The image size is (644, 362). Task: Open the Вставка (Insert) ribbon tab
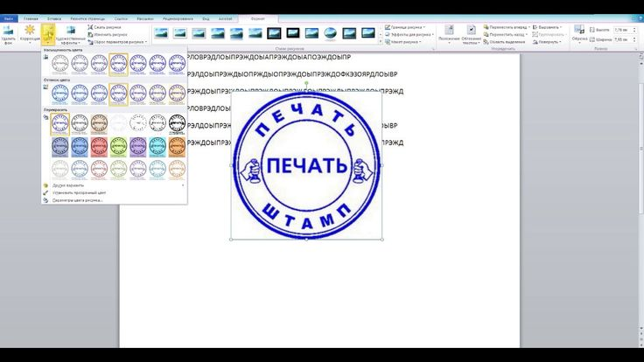(x=54, y=17)
